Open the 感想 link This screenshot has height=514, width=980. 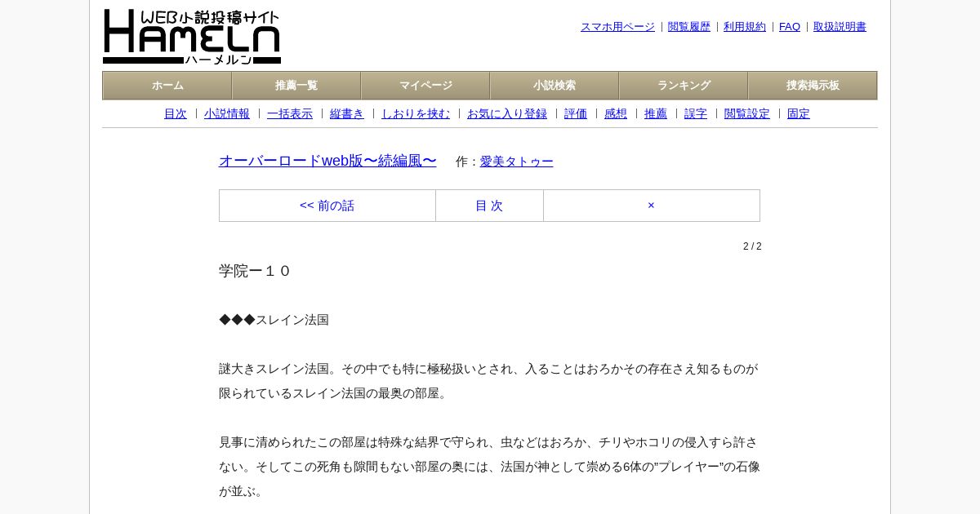tap(616, 114)
